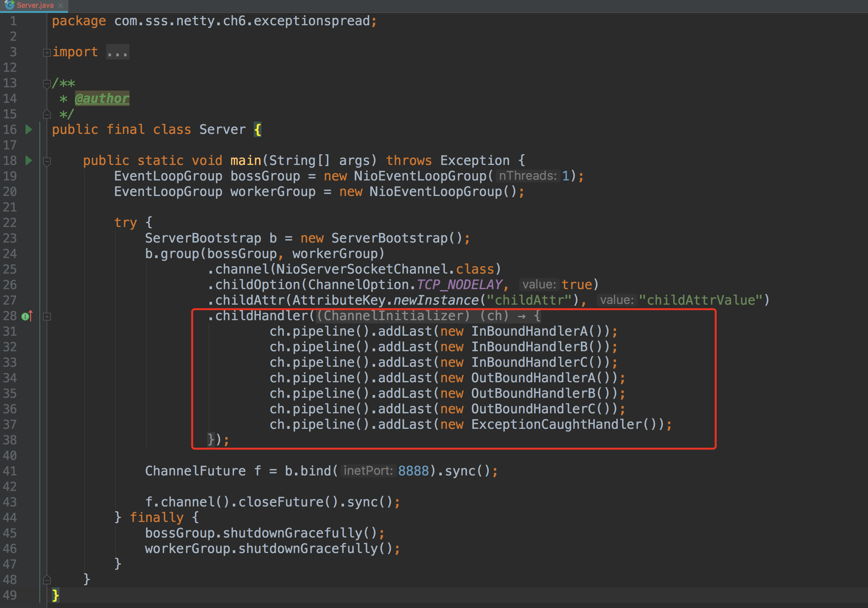Viewport: 868px width, 608px height.
Task: Click the "childAttr" string literal
Action: [529, 300]
